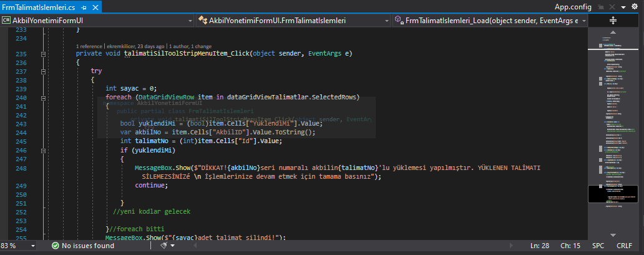Close the FrmTalimatIslemleri.cs tab
Image resolution: width=644 pixels, height=255 pixels.
95,7
